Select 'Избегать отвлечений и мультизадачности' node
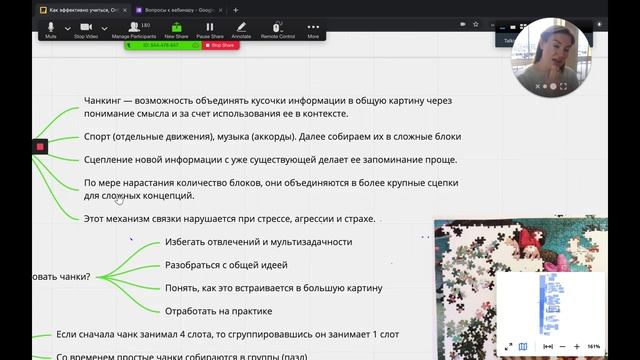The width and height of the screenshot is (640, 360). pyautogui.click(x=259, y=242)
